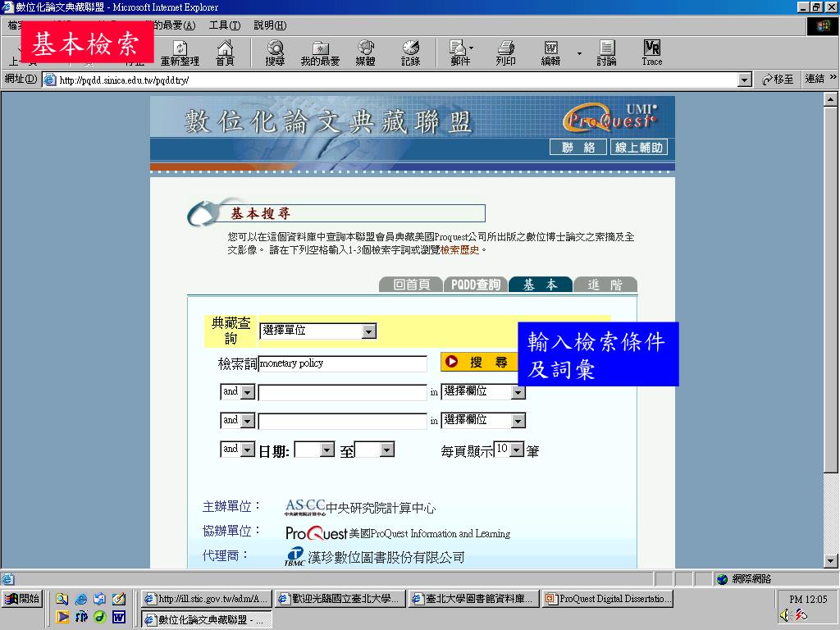
Task: Click the address bar URL field
Action: click(397, 80)
